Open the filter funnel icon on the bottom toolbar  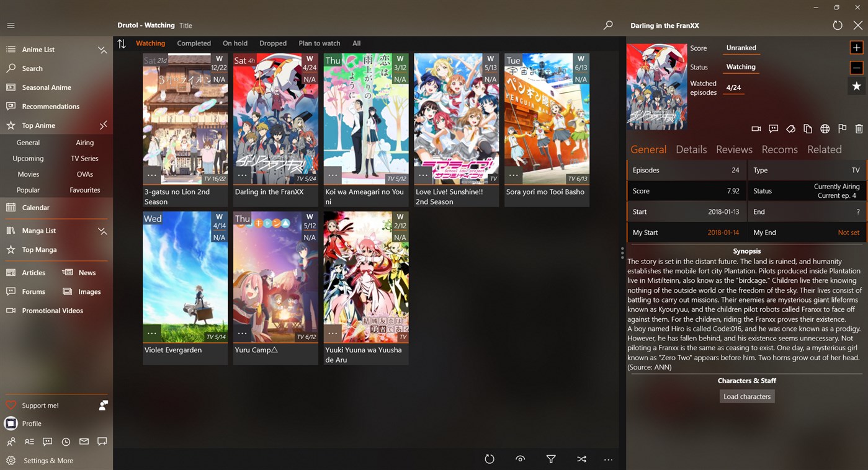(550, 459)
